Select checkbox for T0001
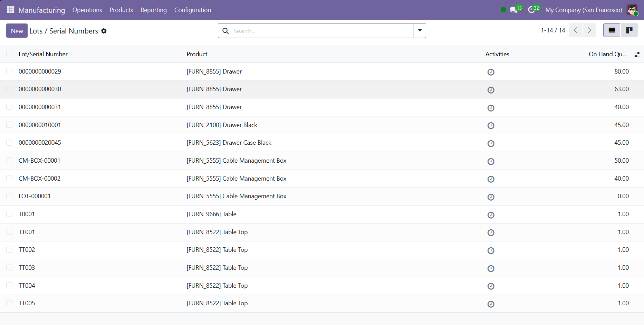This screenshot has height=325, width=644. point(9,214)
